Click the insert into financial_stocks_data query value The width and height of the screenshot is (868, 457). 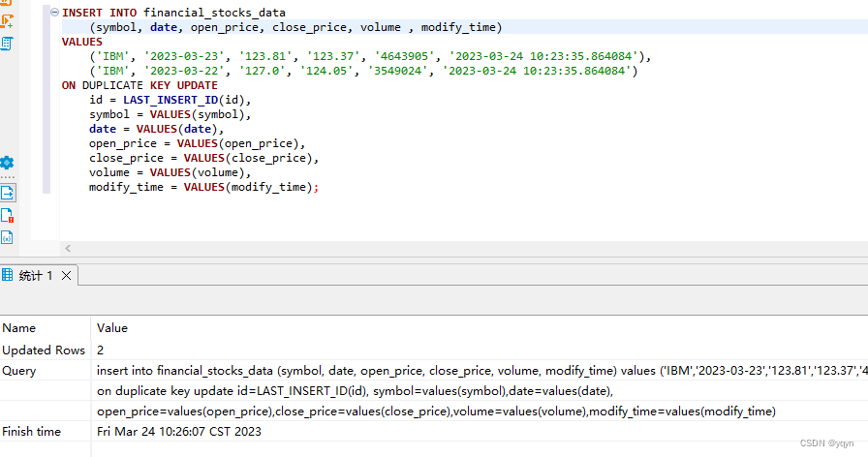pos(481,371)
